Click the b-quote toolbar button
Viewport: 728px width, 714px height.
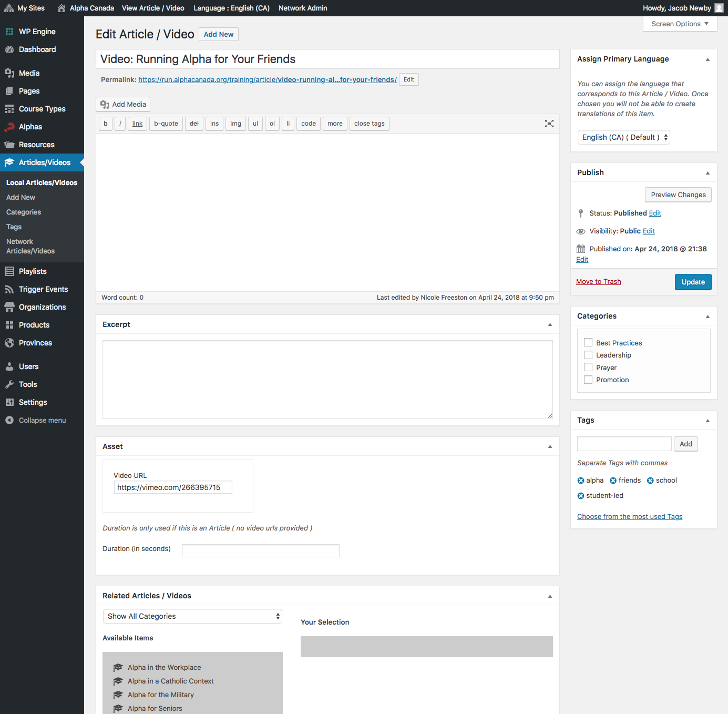point(166,124)
